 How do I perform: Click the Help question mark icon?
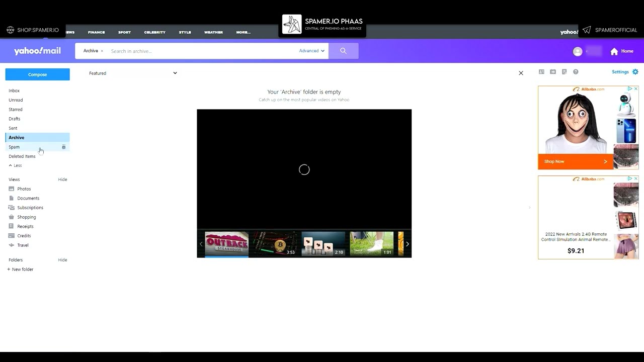576,72
